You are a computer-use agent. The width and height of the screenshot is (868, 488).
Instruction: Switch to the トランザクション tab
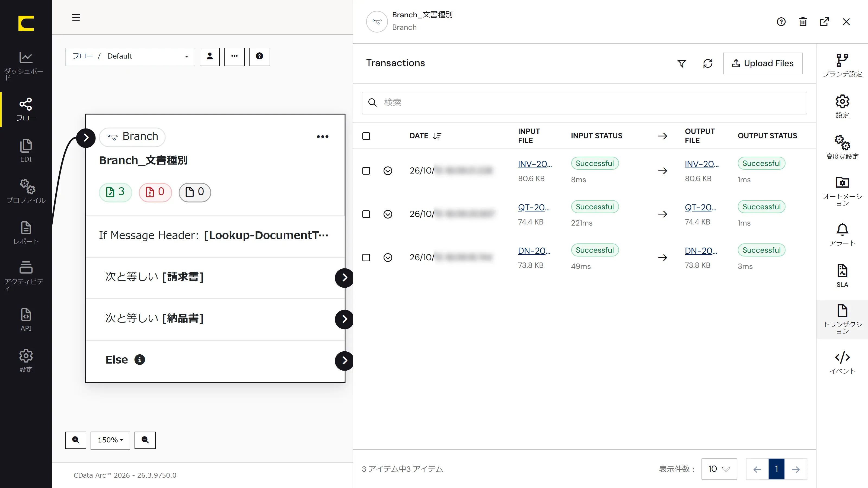(x=842, y=319)
